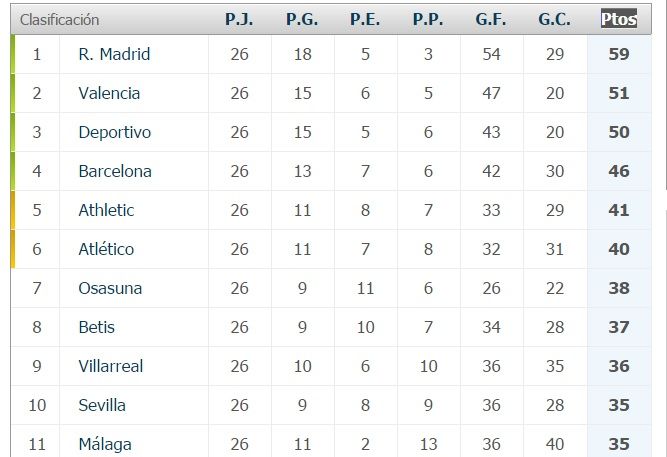Click the Clasificación header label
This screenshot has height=457, width=667.
(x=59, y=19)
